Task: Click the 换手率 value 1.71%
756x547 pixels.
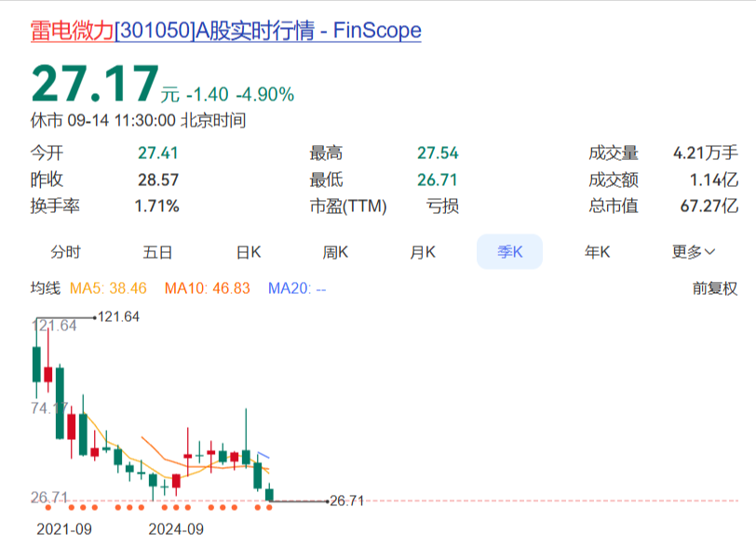Action: [156, 206]
